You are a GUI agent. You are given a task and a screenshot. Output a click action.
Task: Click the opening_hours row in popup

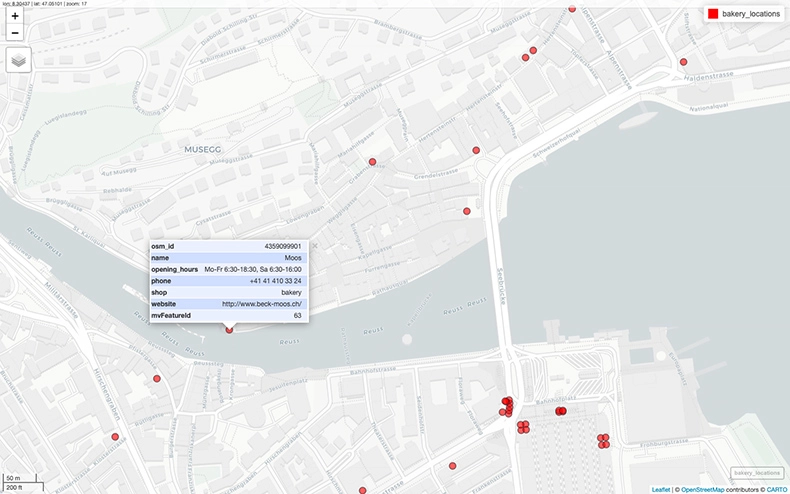[x=226, y=269]
